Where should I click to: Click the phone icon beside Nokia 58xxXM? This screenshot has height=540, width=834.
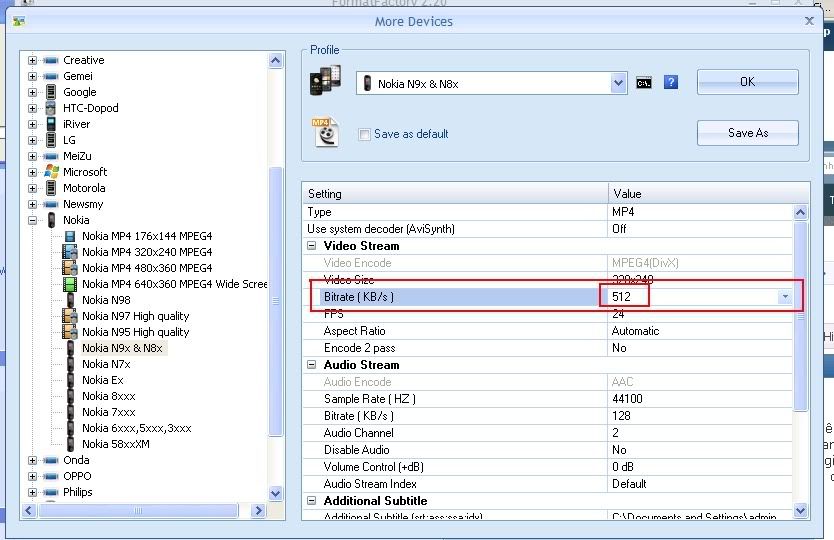pyautogui.click(x=70, y=444)
